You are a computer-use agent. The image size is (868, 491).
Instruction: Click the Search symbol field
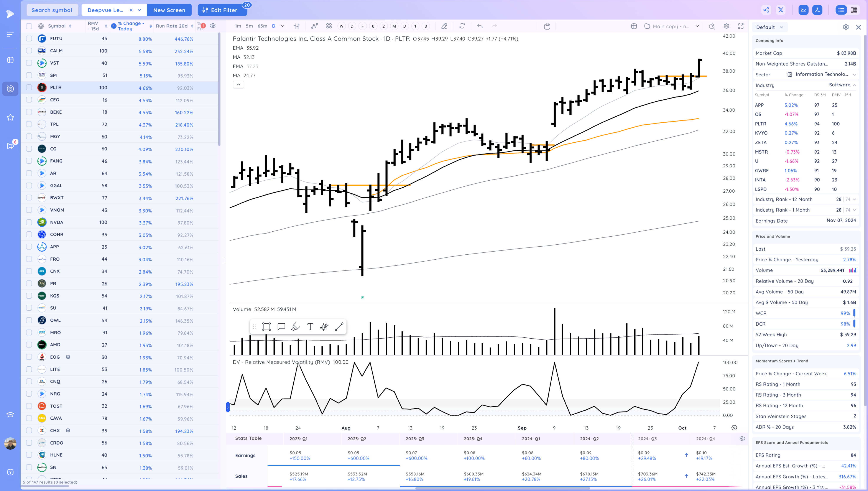(52, 10)
